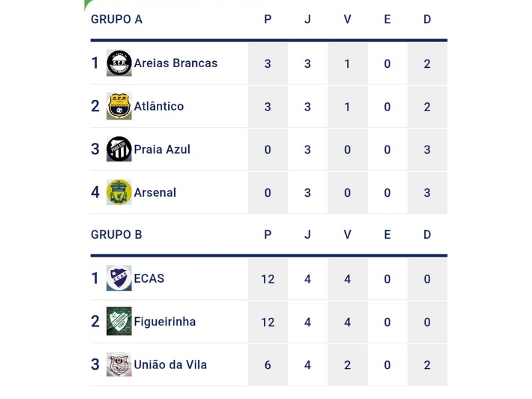The height and width of the screenshot is (399, 532).
Task: Click the União da Vila emblem
Action: (x=119, y=364)
